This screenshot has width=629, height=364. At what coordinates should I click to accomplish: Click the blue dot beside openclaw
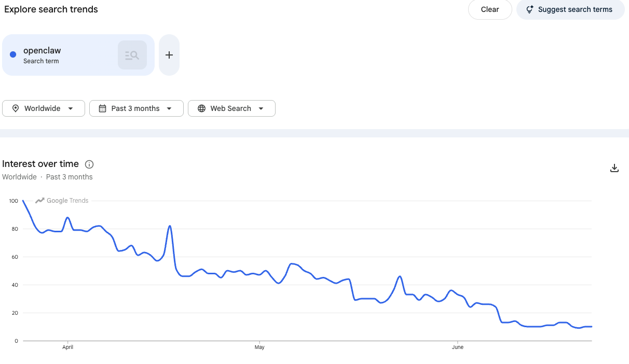13,55
